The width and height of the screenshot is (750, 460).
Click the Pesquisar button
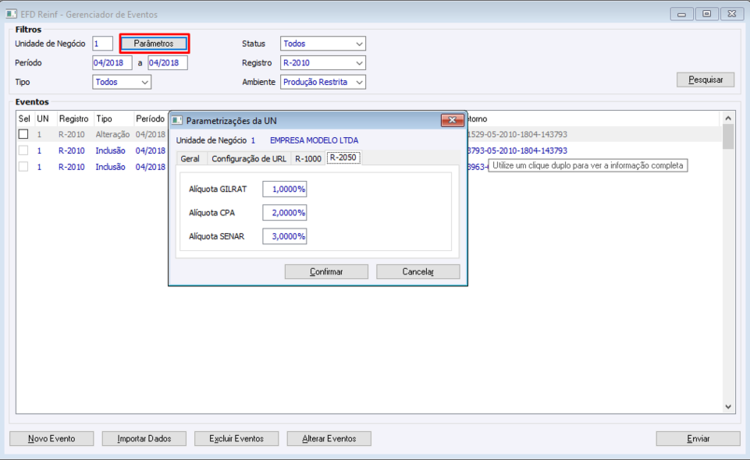706,80
